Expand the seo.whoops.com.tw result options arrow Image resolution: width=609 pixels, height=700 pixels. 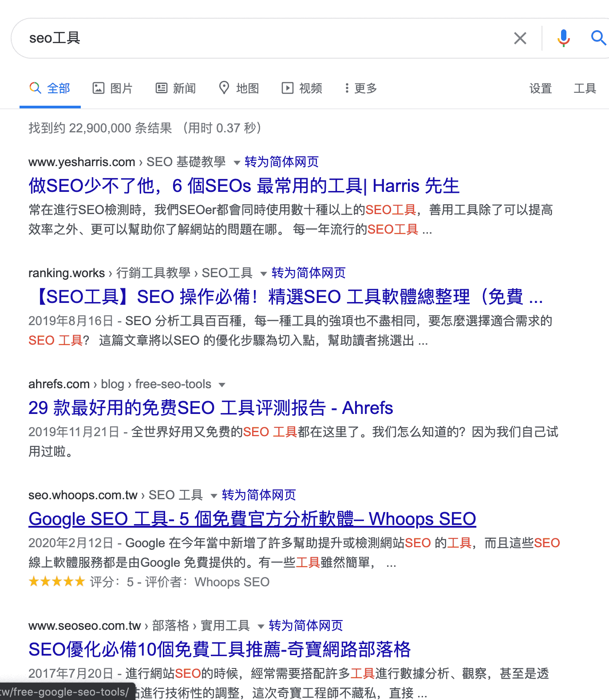tap(214, 496)
